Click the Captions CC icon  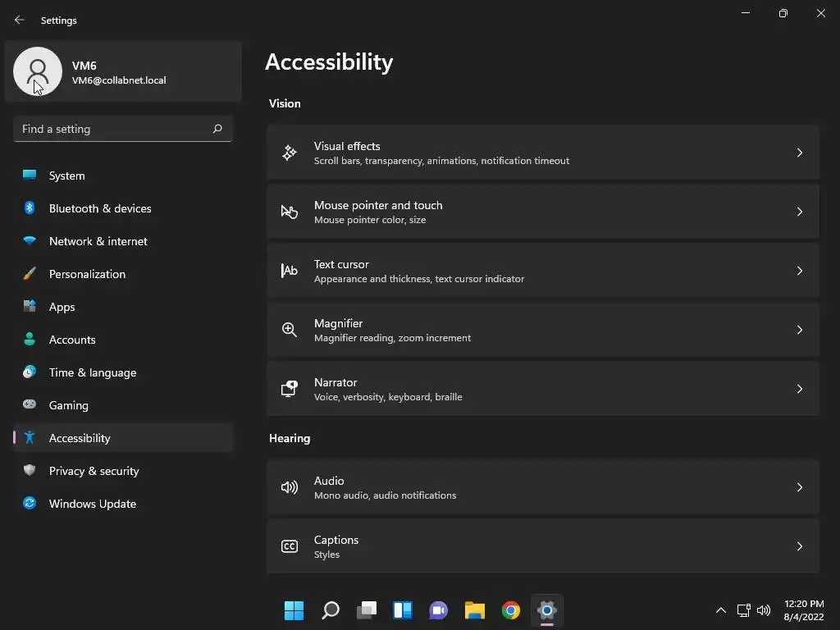click(290, 546)
